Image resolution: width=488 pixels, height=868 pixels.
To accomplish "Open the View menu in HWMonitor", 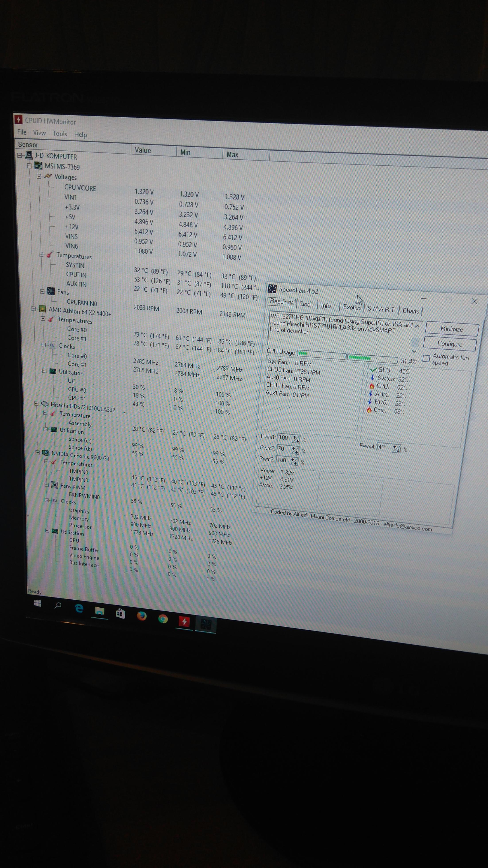I will (x=39, y=133).
